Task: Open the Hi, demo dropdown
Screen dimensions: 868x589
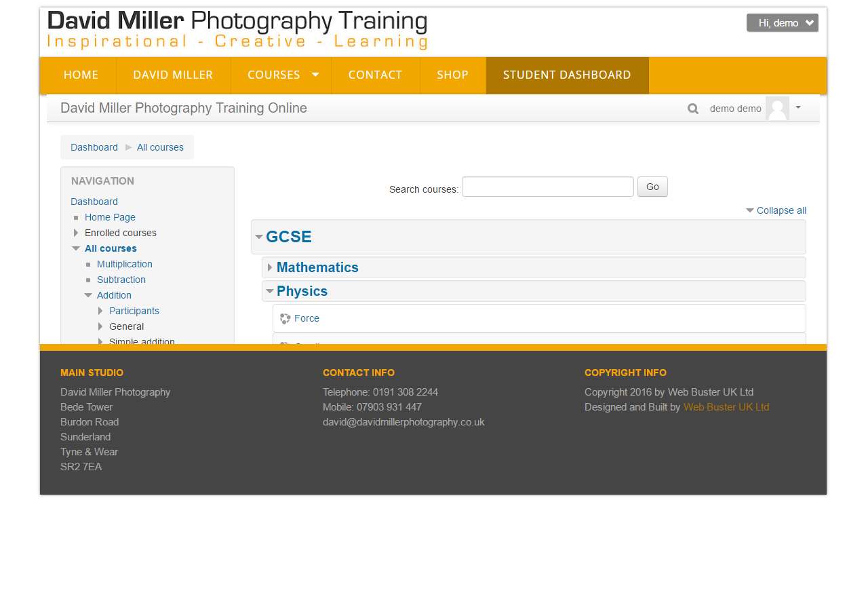Action: [x=782, y=23]
